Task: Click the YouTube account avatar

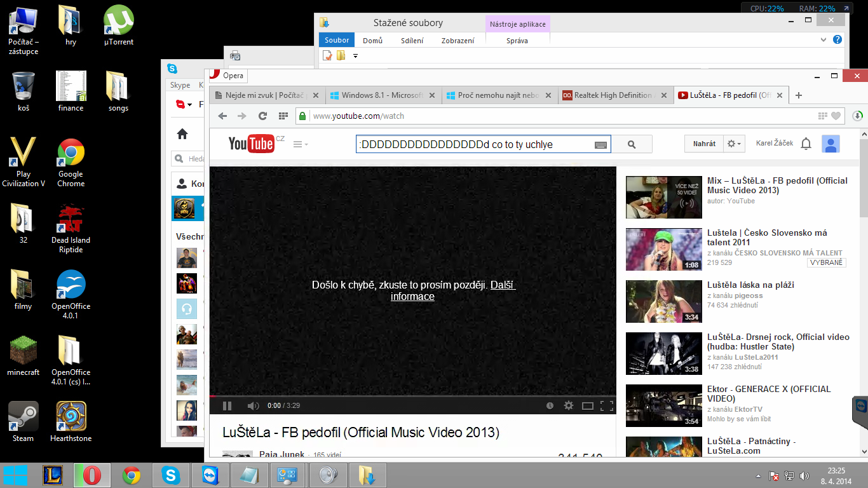Action: [831, 144]
